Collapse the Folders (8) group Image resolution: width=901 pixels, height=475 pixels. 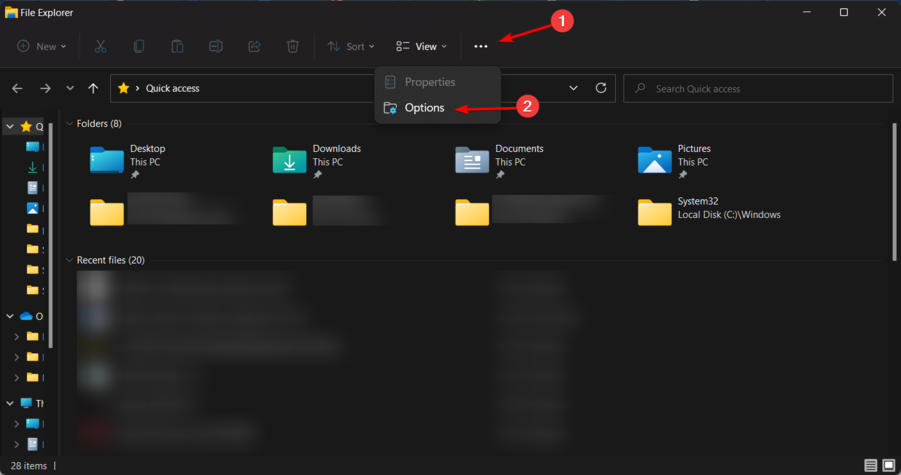click(69, 124)
